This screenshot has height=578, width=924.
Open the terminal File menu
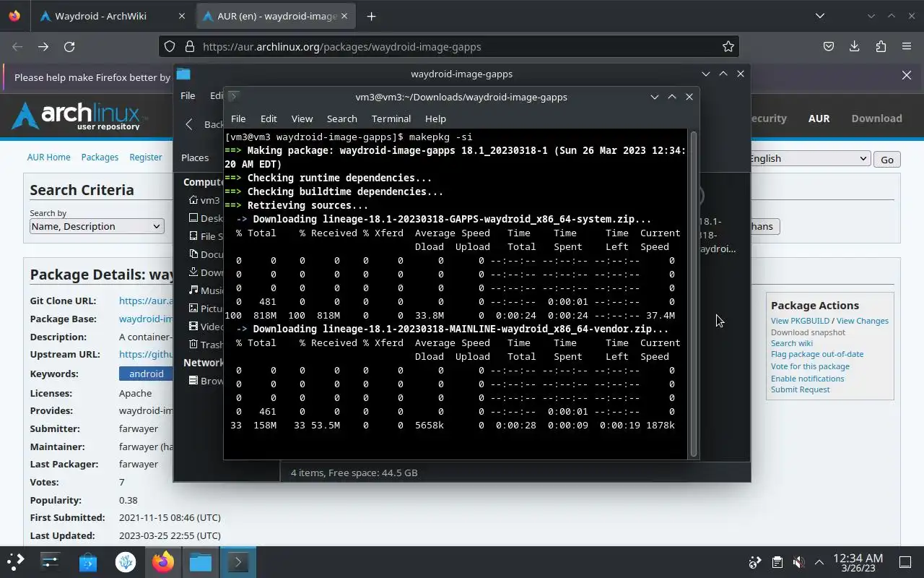click(x=238, y=118)
